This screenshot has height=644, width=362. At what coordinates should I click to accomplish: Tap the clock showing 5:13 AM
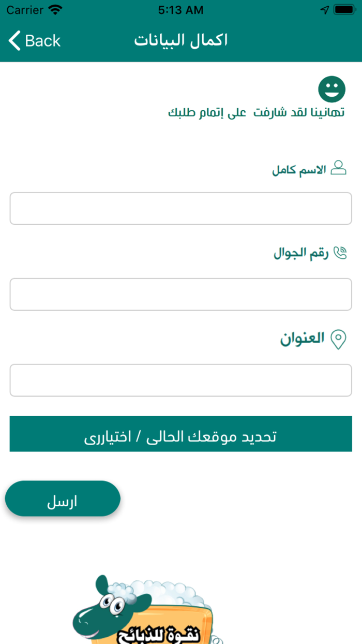click(180, 9)
